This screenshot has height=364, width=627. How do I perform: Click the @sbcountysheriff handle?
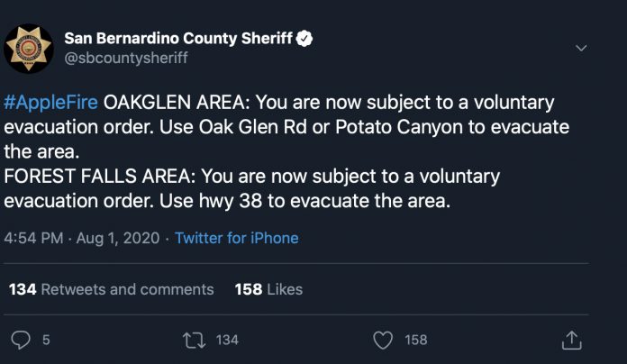126,58
